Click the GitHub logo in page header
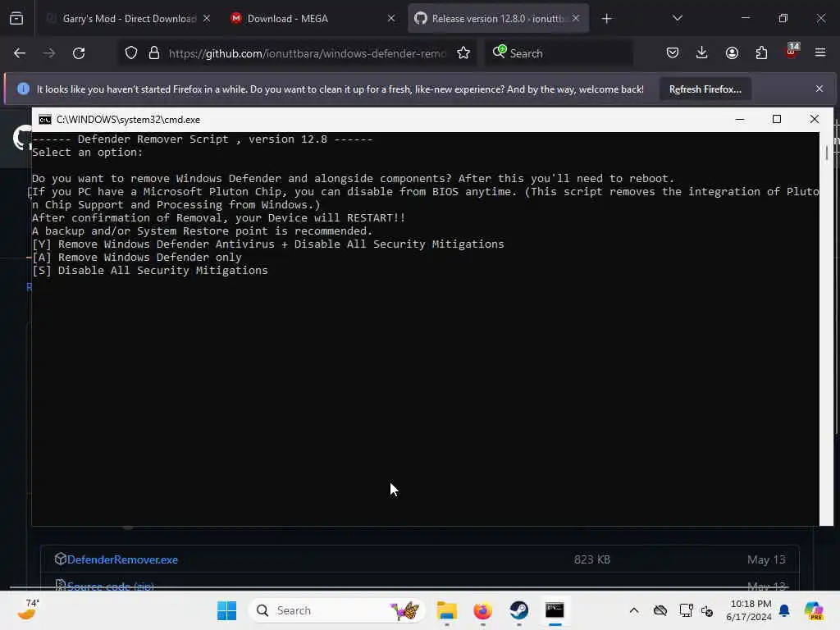Screen dimensions: 840x630 click(22, 138)
